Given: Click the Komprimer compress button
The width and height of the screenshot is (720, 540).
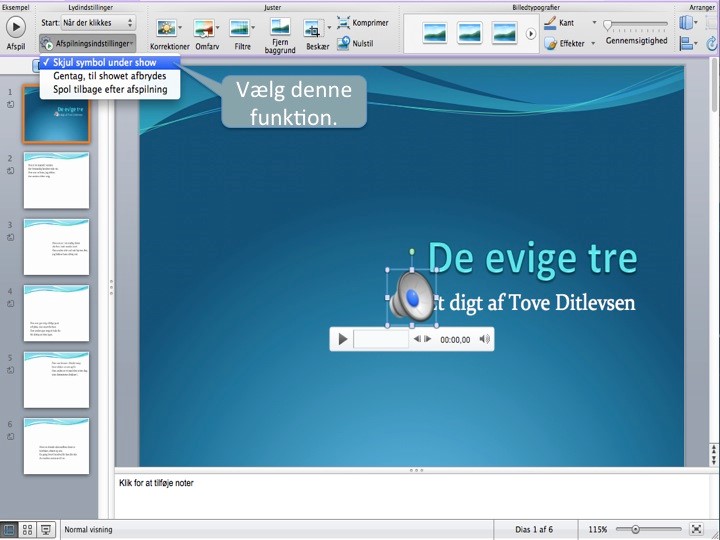Looking at the screenshot, I should point(363,22).
